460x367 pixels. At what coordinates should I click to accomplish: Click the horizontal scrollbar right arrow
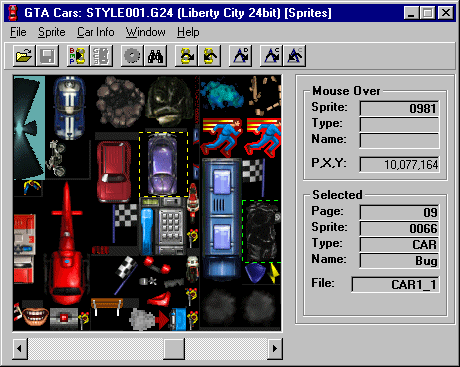275,349
